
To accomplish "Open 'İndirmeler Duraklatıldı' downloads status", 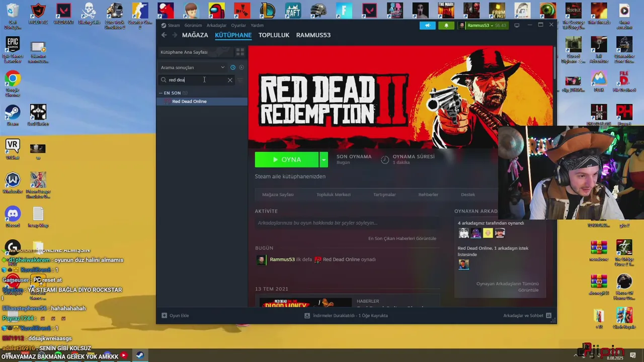I will [346, 315].
